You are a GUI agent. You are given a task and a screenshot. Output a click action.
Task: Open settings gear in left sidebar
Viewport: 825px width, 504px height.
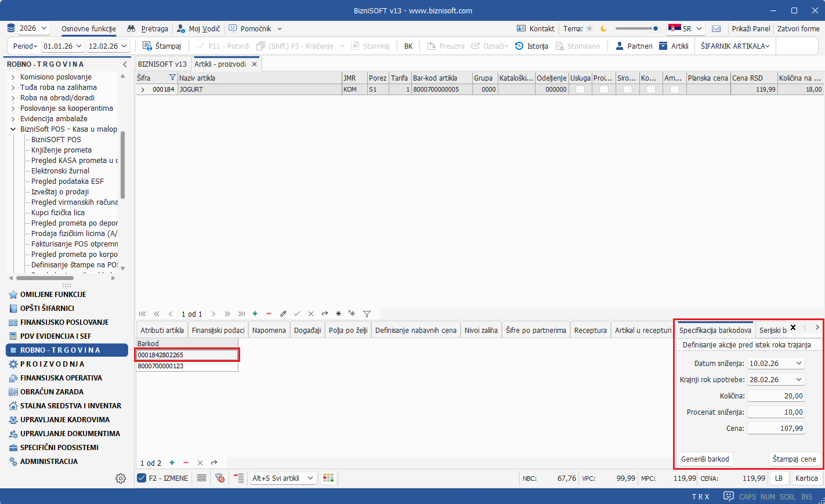click(121, 478)
